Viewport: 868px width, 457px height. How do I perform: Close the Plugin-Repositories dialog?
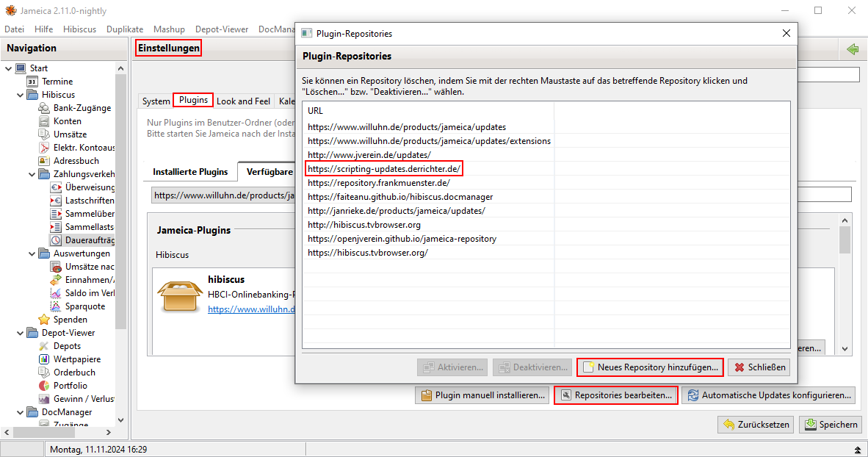point(786,33)
